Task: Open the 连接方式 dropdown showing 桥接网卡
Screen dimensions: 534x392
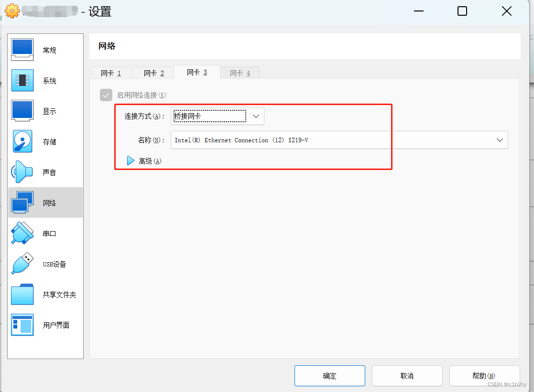Action: [x=217, y=116]
